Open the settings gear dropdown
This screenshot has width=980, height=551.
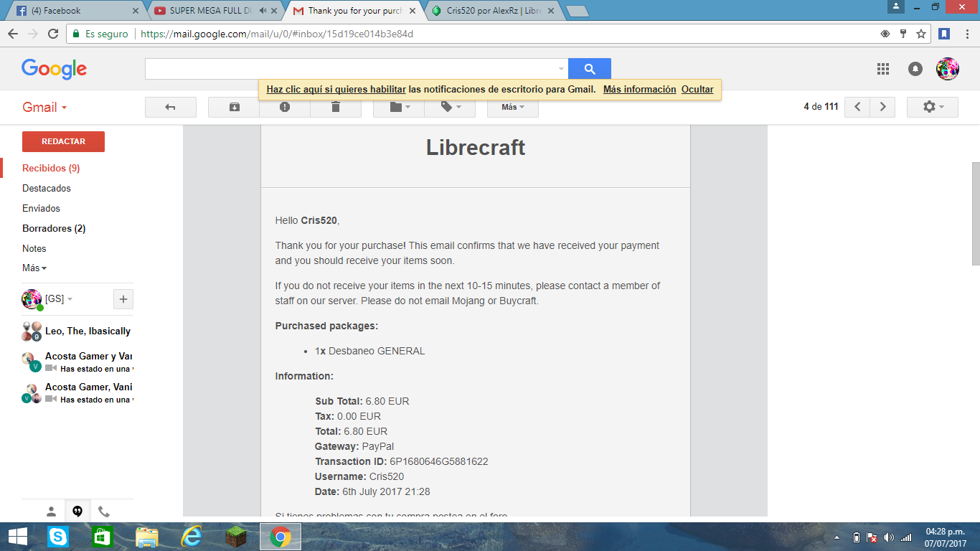(x=933, y=107)
